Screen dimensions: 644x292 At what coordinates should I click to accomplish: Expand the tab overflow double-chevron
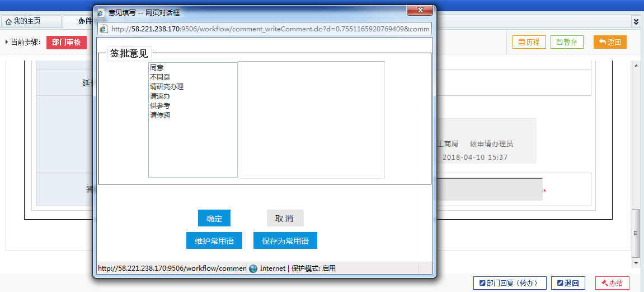tap(637, 21)
